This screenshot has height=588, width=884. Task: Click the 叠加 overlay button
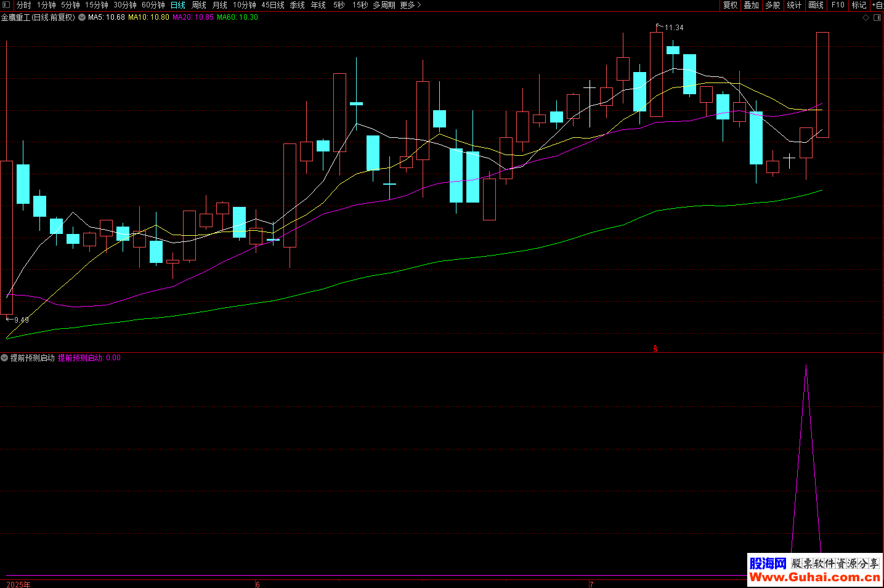752,5
